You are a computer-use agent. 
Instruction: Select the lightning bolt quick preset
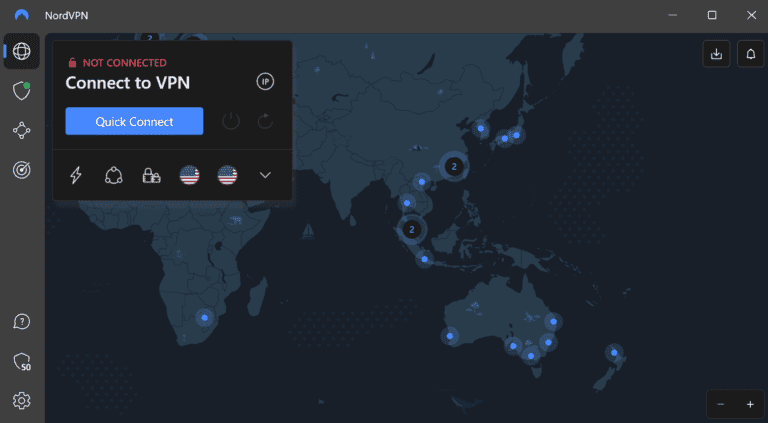pos(76,175)
